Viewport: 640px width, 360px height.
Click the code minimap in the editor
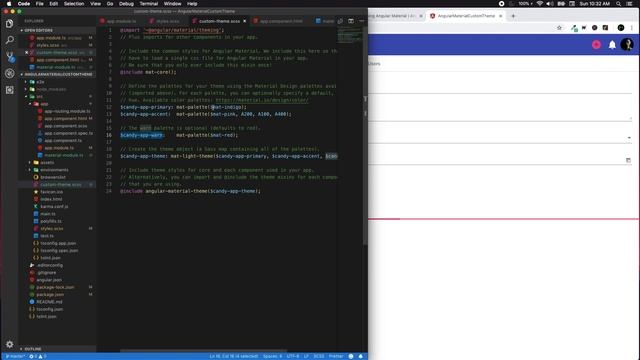click(349, 36)
